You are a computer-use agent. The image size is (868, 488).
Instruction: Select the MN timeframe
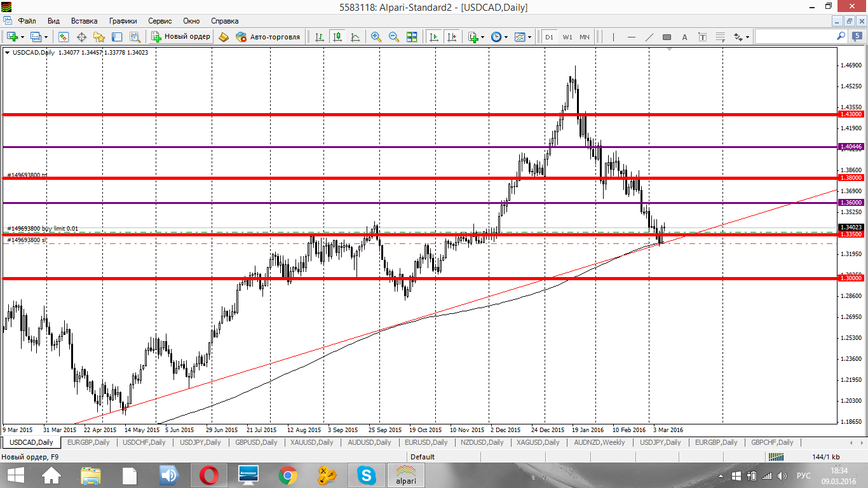click(x=585, y=37)
